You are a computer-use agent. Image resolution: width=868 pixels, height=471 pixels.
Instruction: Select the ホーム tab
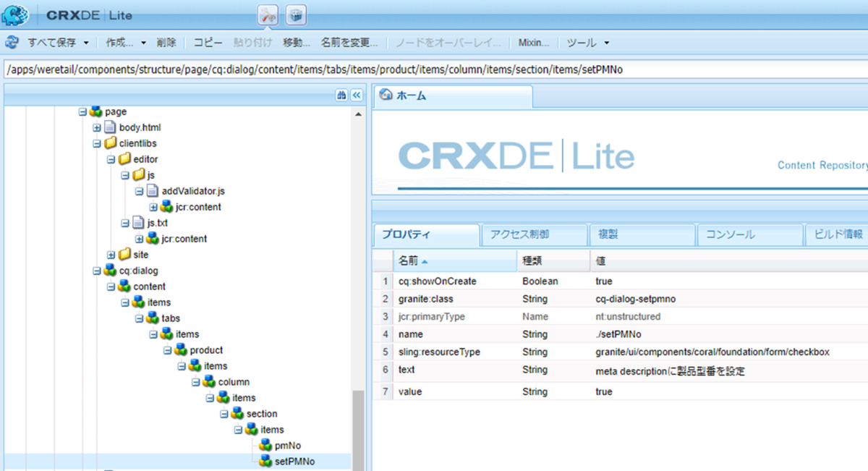(453, 96)
